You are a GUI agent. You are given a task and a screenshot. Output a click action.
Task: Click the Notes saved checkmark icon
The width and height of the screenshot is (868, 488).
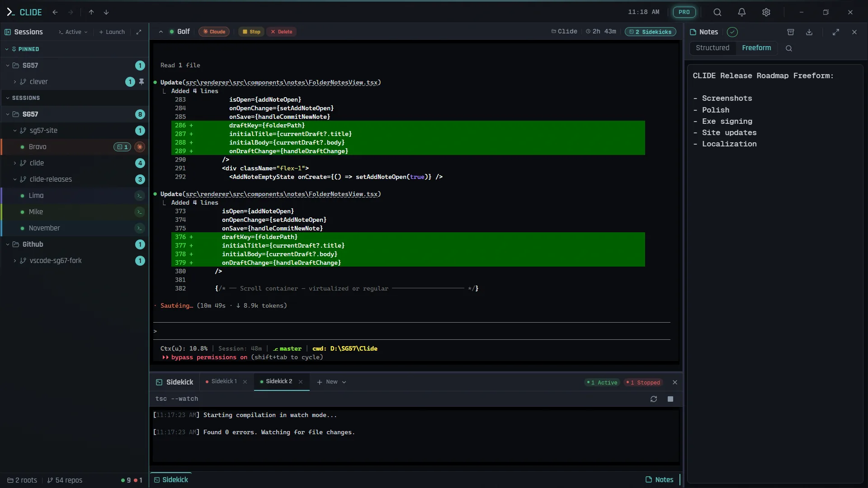point(732,32)
